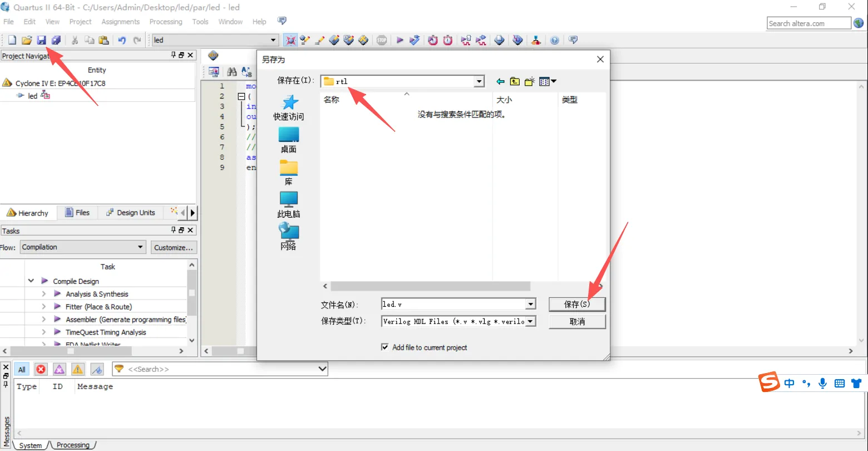Click the Stop Processing icon
The height and width of the screenshot is (451, 868).
(382, 40)
